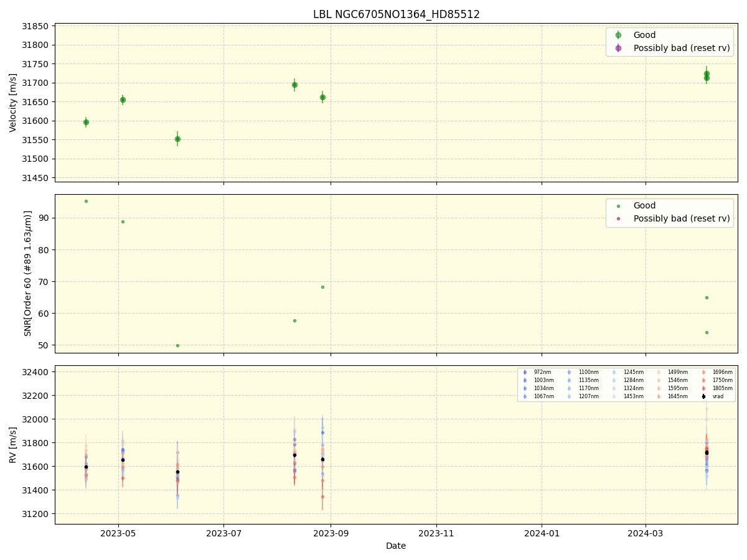Select the 1207nm legend entry

tap(583, 396)
